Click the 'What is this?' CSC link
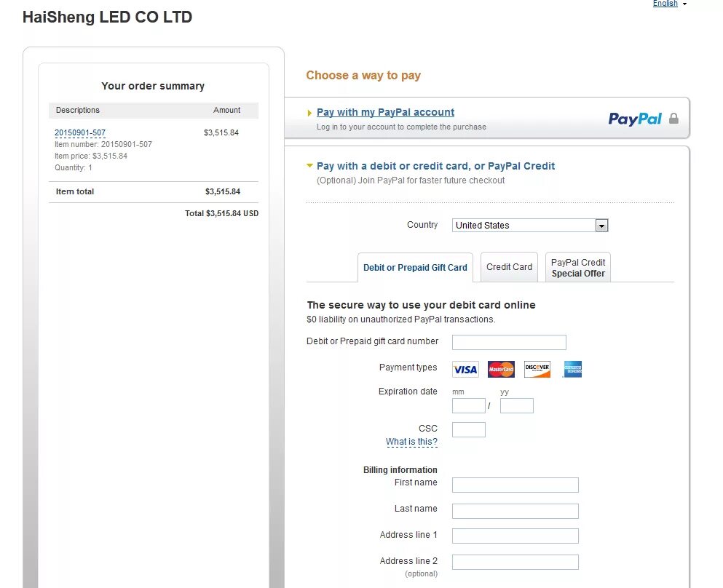 [411, 442]
